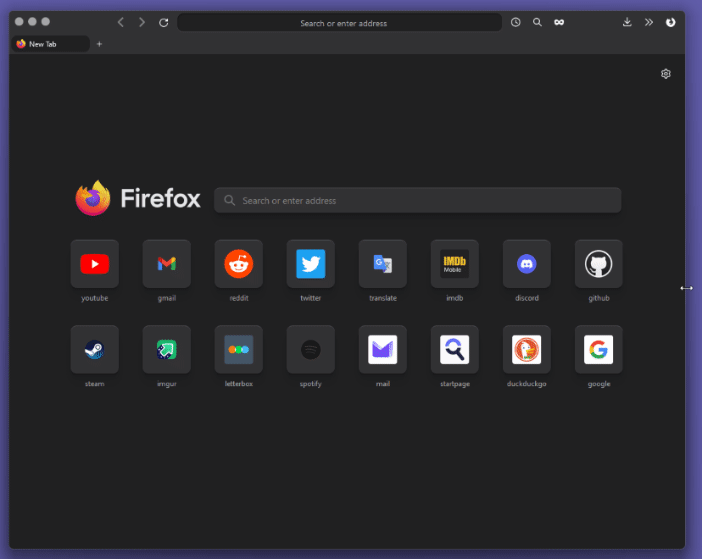702x559 pixels.
Task: Go forward with the forward arrow
Action: (142, 22)
